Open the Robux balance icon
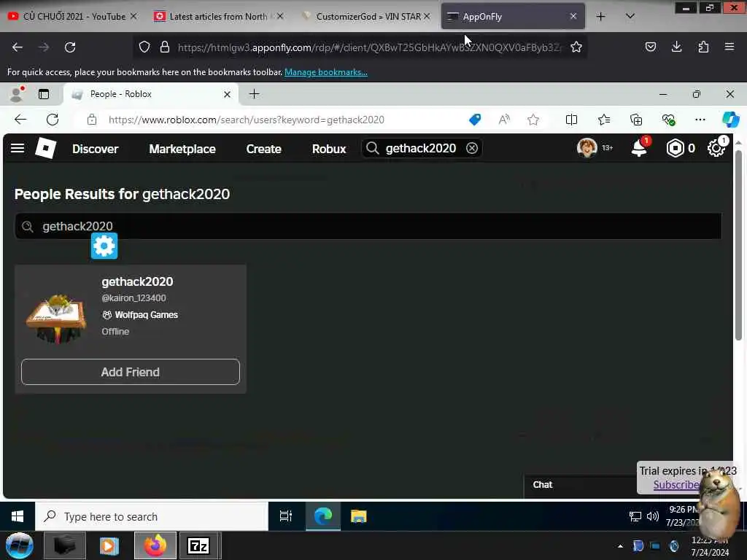The height and width of the screenshot is (560, 747). (675, 149)
